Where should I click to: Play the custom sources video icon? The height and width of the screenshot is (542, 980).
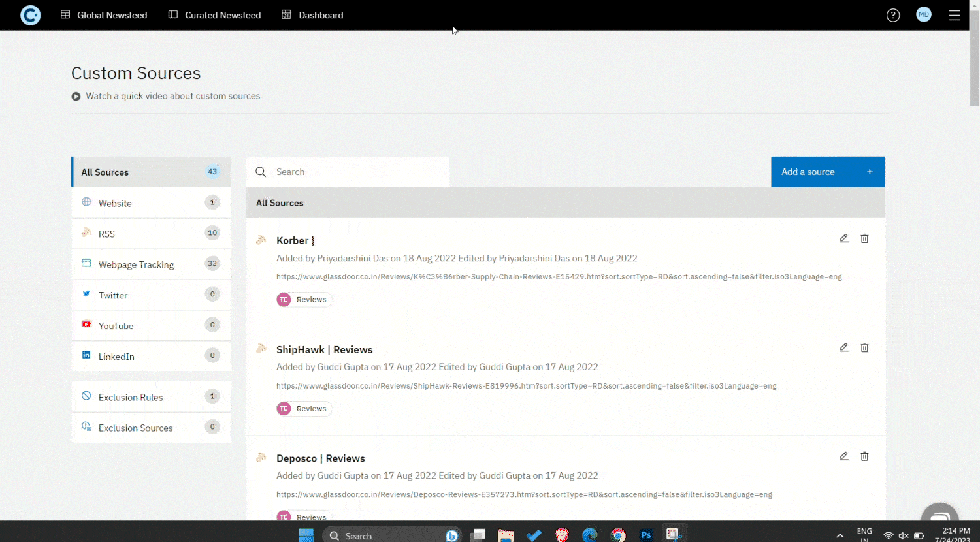point(76,96)
